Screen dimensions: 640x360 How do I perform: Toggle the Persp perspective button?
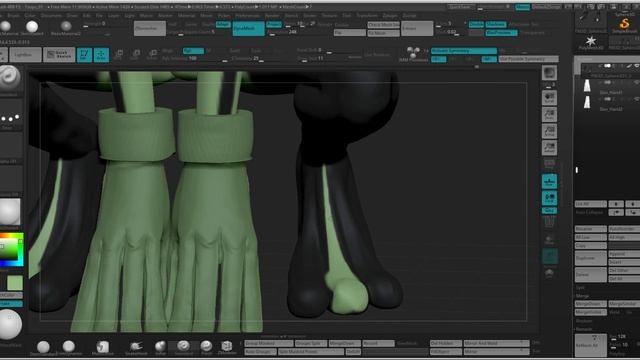point(549,164)
